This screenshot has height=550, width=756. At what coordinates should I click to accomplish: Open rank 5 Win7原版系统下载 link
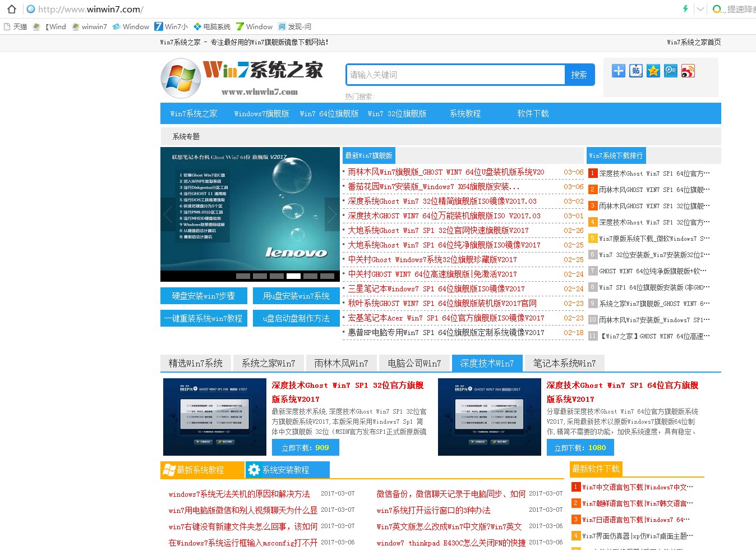pyautogui.click(x=654, y=239)
